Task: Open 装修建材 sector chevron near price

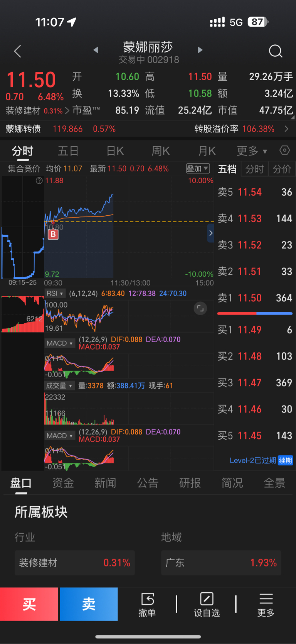Action: tap(67, 111)
